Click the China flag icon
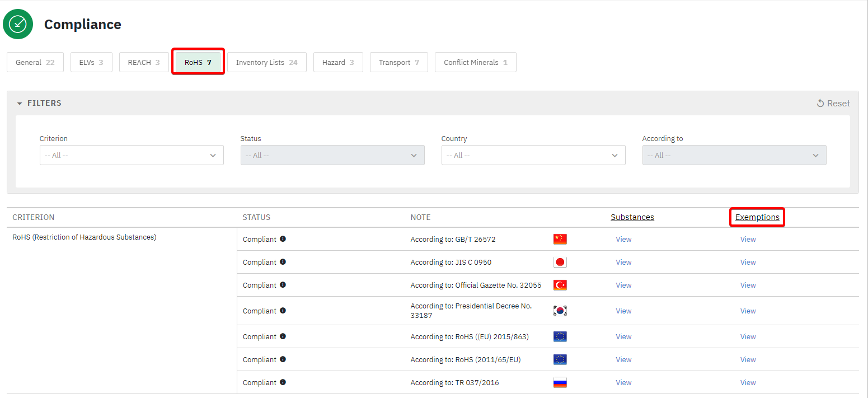 pyautogui.click(x=560, y=239)
